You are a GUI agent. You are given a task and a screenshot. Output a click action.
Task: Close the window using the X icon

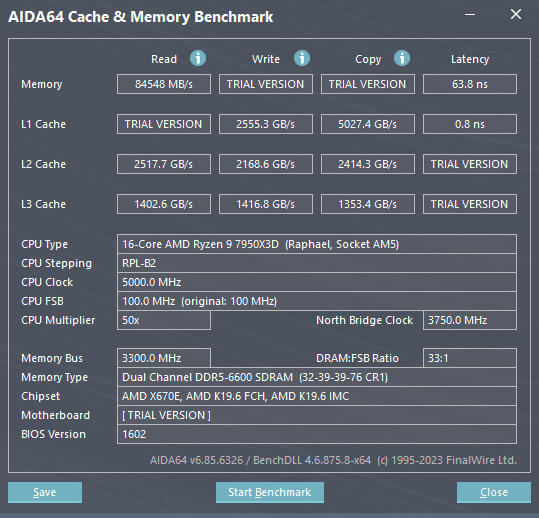tap(516, 14)
